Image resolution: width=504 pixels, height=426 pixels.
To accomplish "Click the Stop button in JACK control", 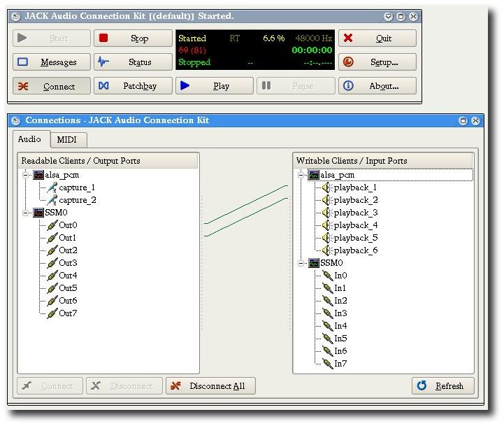I will point(133,38).
